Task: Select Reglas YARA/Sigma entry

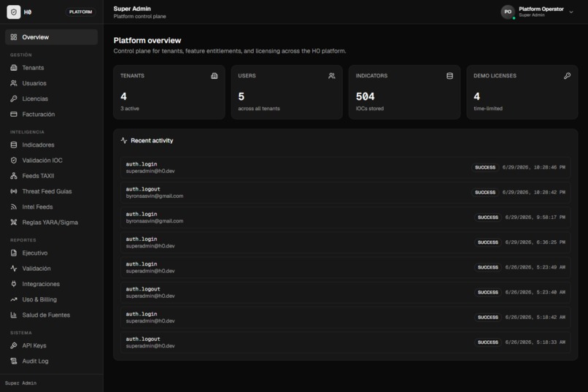Action: (x=51, y=222)
